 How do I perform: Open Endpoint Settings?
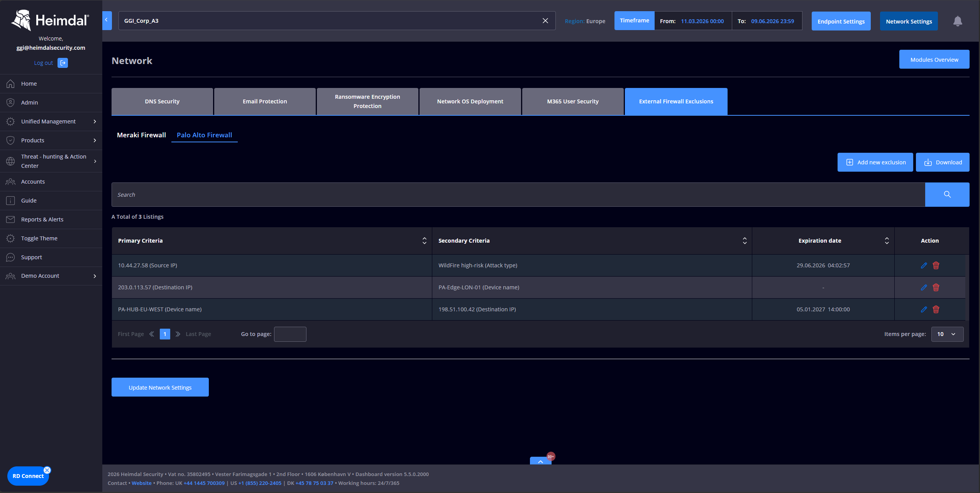841,21
